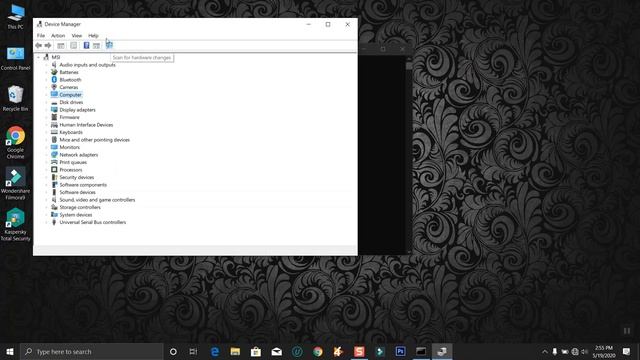Open Help via the blue toolbar icon
Screen dimensions: 640x360
86,45
